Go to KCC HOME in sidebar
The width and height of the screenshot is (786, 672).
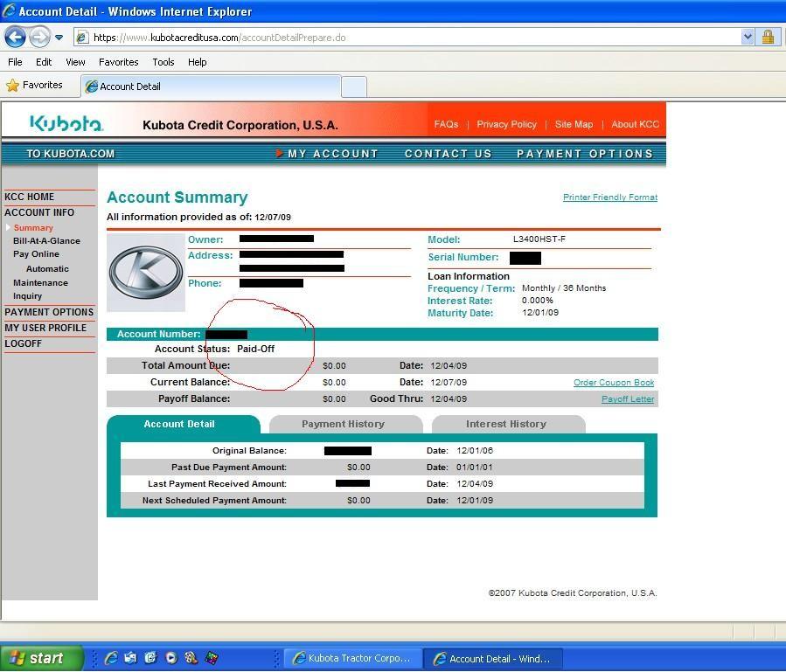pos(29,197)
